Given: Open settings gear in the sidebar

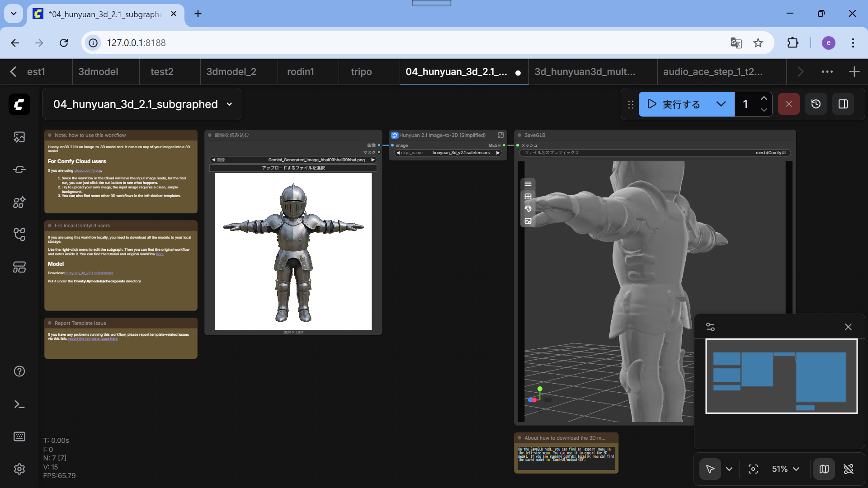Looking at the screenshot, I should (19, 469).
